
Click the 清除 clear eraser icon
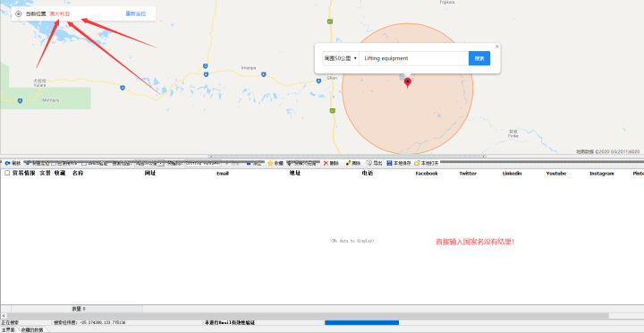[348, 163]
